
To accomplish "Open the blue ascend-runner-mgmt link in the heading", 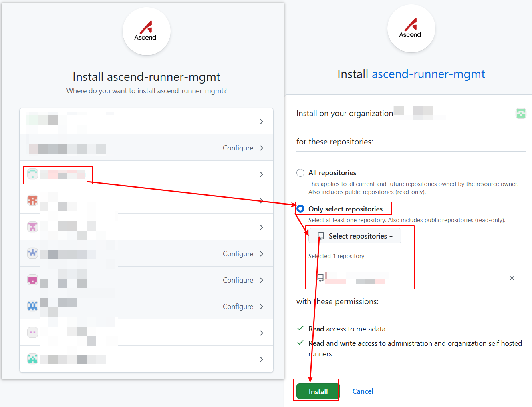I will click(x=428, y=74).
